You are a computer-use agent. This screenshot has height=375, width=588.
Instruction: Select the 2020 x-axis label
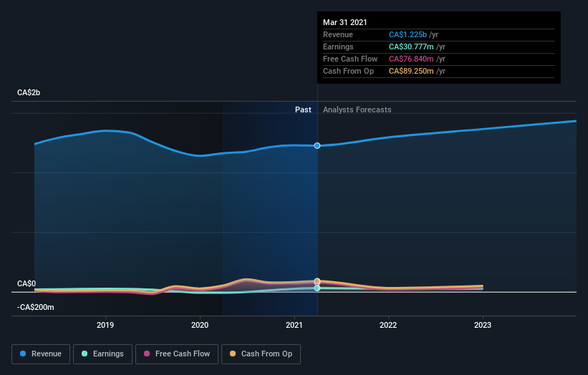(200, 325)
